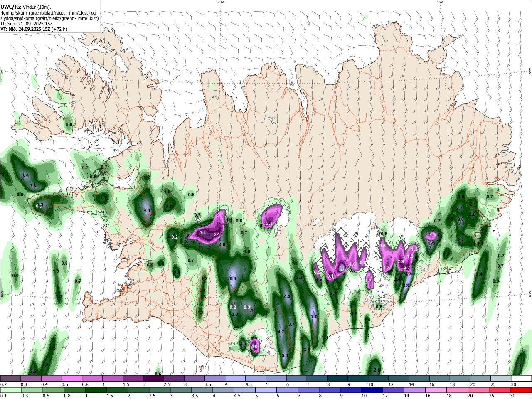Click the 3.5 rainfall value

point(243,344)
